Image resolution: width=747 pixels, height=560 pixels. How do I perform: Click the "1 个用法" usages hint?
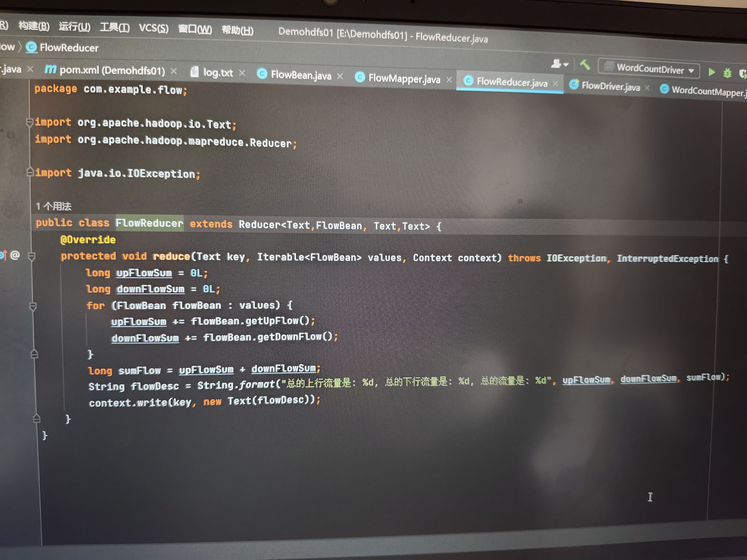(54, 206)
